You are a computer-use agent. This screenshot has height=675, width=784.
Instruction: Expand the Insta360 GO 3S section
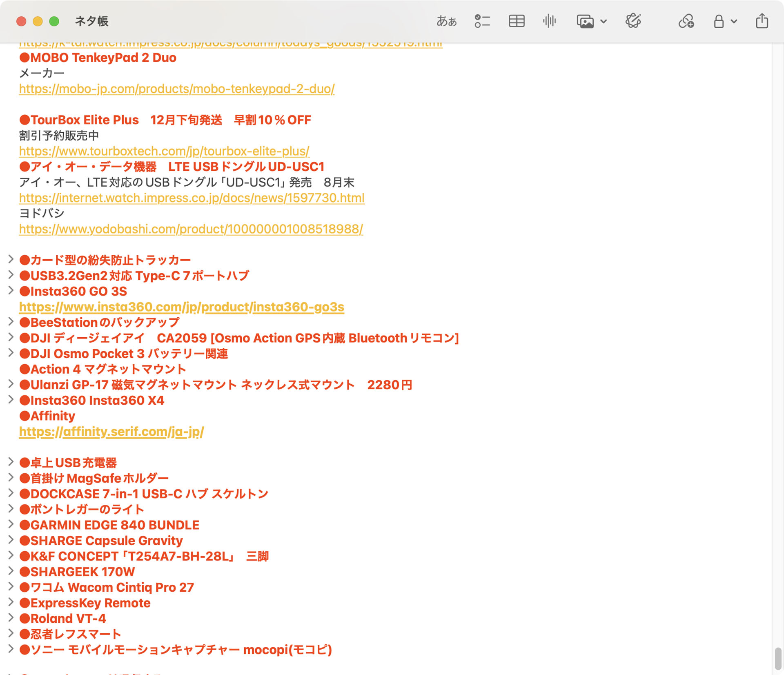[x=11, y=290]
